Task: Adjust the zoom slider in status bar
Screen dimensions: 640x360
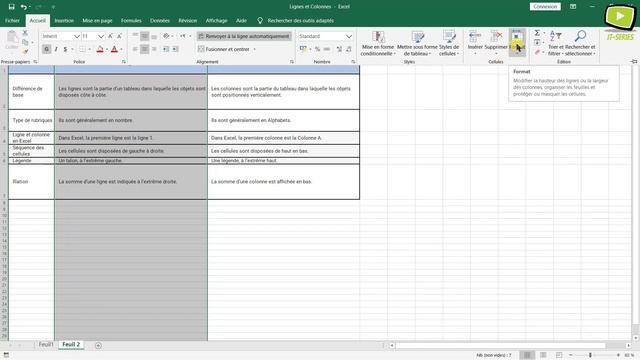Action: (590, 355)
